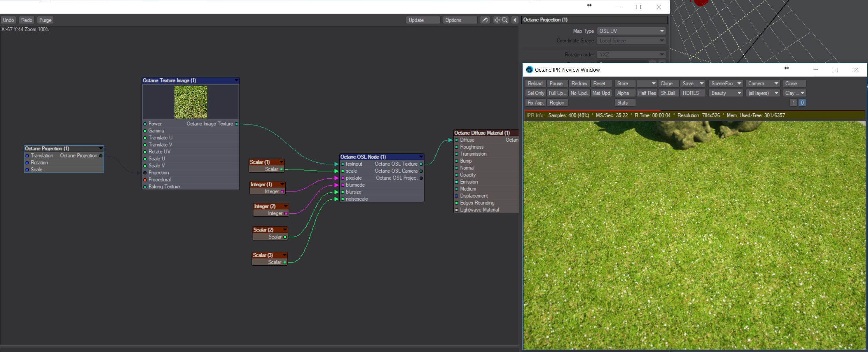Click the Octane logo in the IPR Preview title bar
This screenshot has height=352, width=868.
(529, 70)
